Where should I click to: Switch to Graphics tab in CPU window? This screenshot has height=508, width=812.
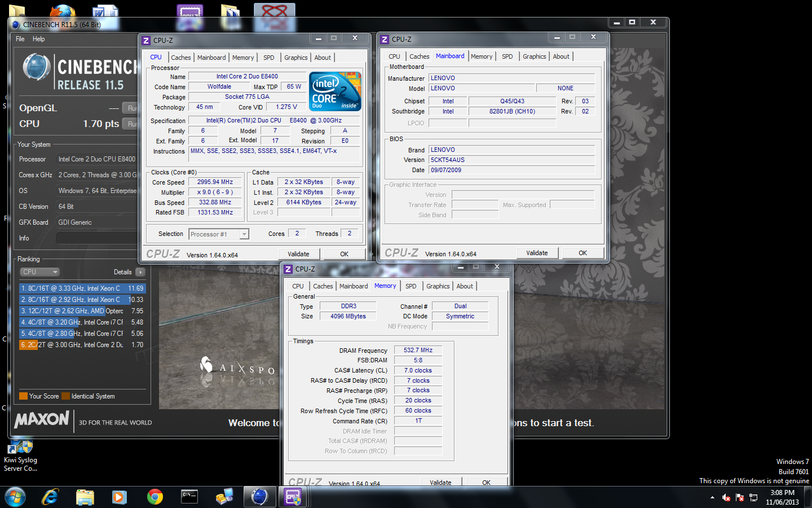click(296, 58)
